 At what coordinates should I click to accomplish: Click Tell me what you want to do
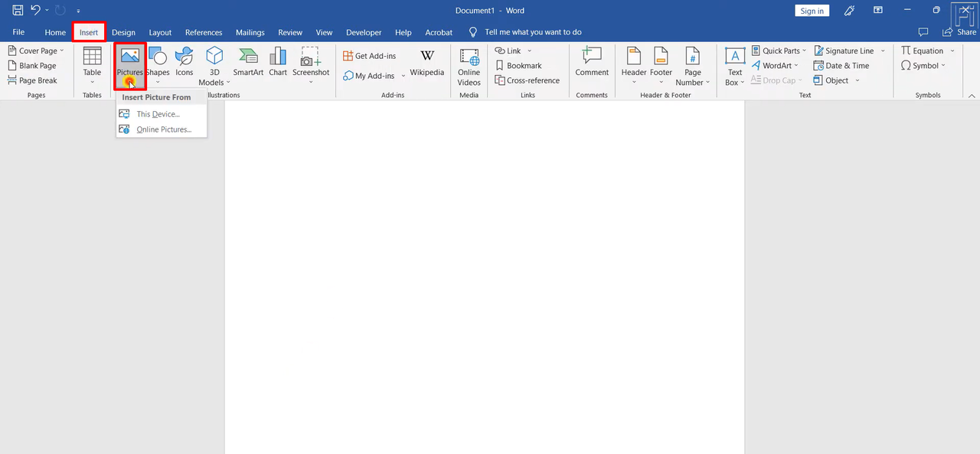click(525, 32)
